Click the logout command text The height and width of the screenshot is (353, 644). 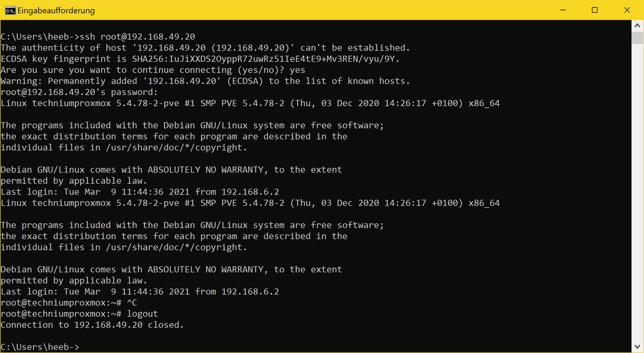pos(142,313)
